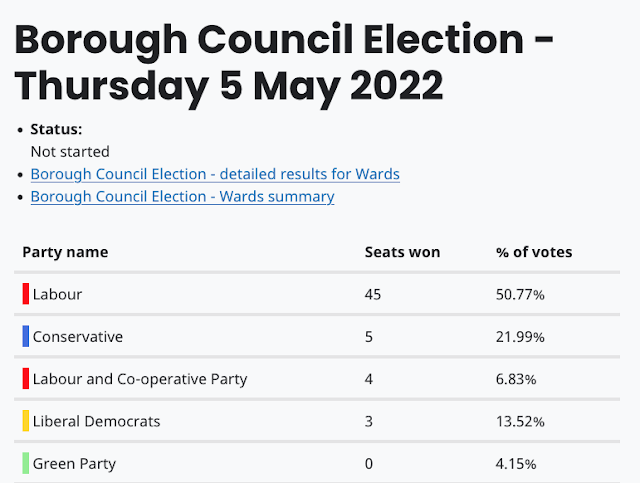Click the yellow Liberal Democrats color bar

(x=26, y=421)
